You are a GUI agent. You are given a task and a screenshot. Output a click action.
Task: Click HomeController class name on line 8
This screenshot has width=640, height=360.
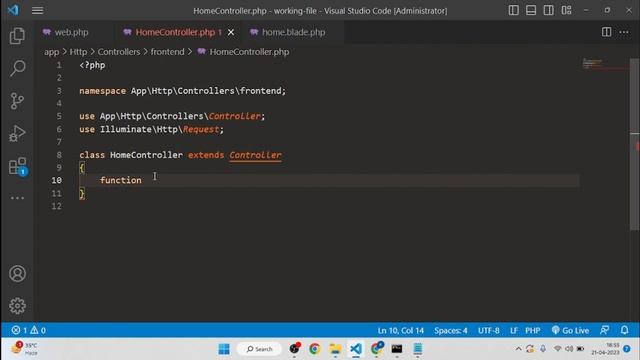pyautogui.click(x=146, y=155)
